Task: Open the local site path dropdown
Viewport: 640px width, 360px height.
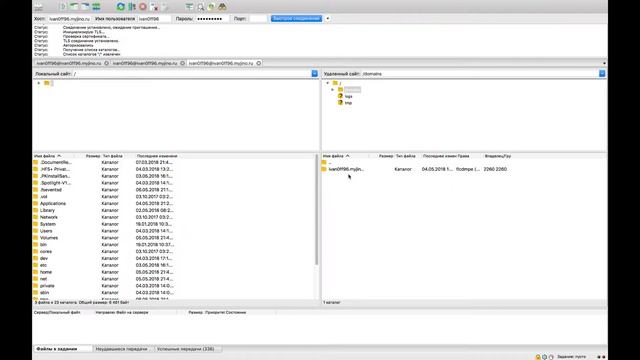Action: pos(314,73)
